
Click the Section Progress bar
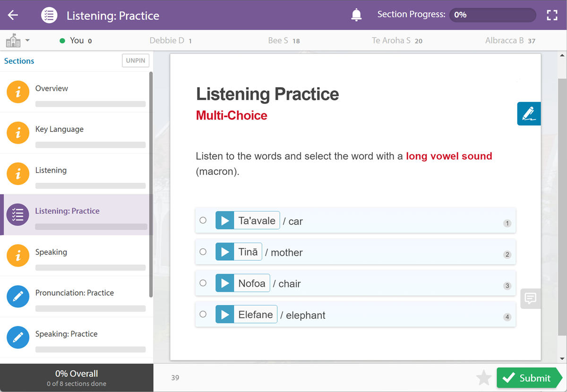(492, 15)
